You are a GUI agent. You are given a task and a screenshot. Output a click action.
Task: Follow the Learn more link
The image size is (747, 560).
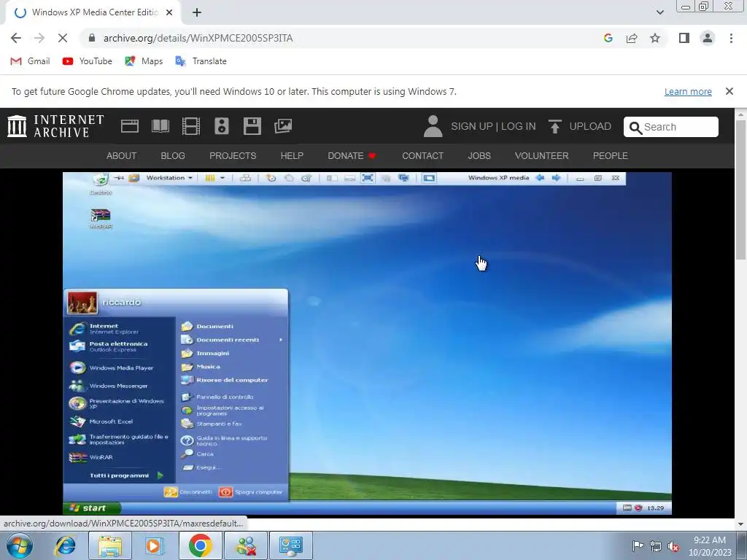click(x=688, y=91)
